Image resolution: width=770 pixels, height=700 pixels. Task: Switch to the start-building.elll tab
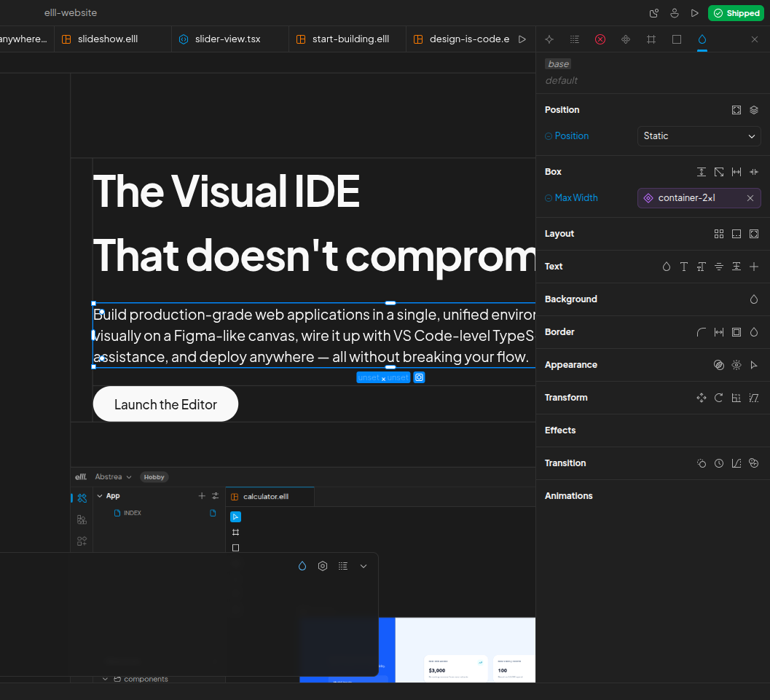pyautogui.click(x=350, y=39)
